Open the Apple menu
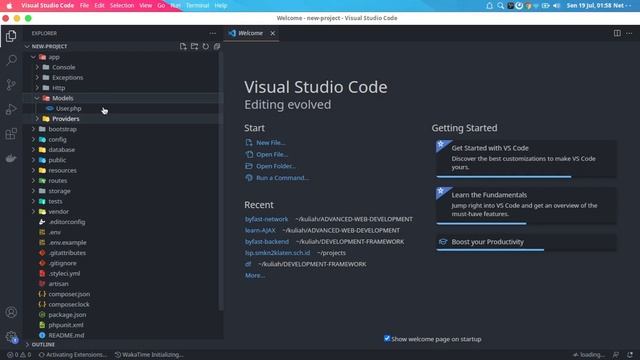This screenshot has width=640, height=360. 9,6
